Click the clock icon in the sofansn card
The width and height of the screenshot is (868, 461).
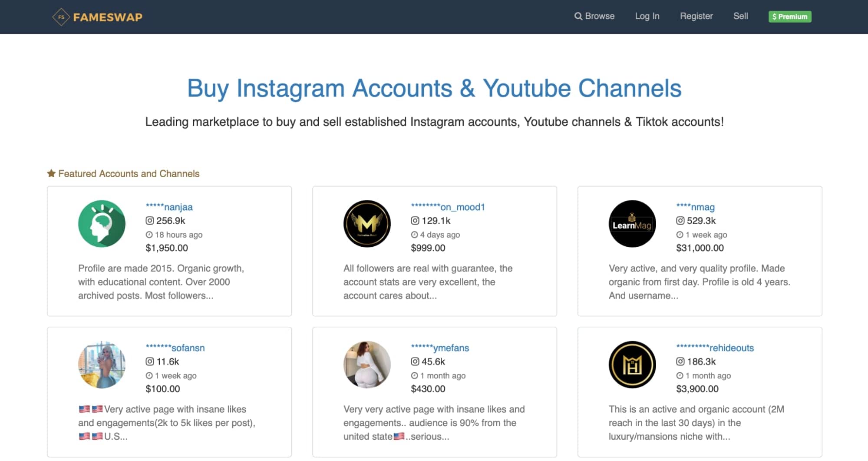pos(149,375)
